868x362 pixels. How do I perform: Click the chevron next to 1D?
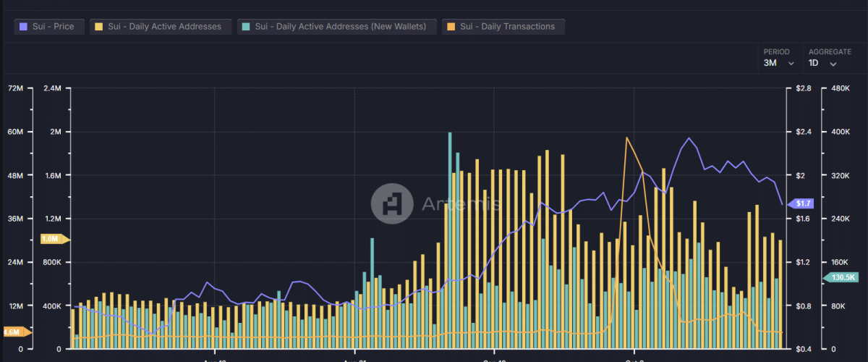point(833,64)
